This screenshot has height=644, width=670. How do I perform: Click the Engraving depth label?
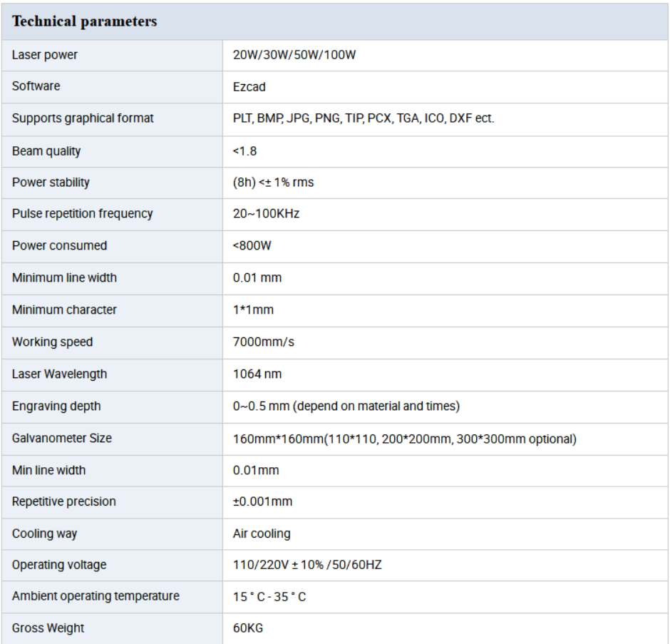(56, 406)
